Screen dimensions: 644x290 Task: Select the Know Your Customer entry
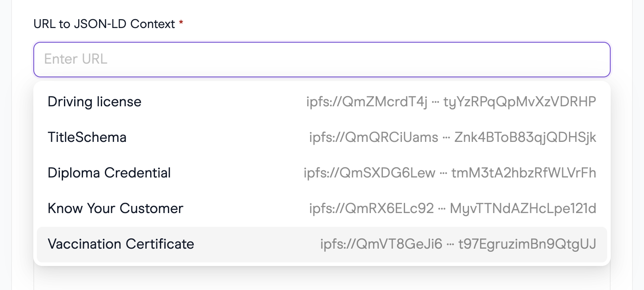(x=322, y=209)
